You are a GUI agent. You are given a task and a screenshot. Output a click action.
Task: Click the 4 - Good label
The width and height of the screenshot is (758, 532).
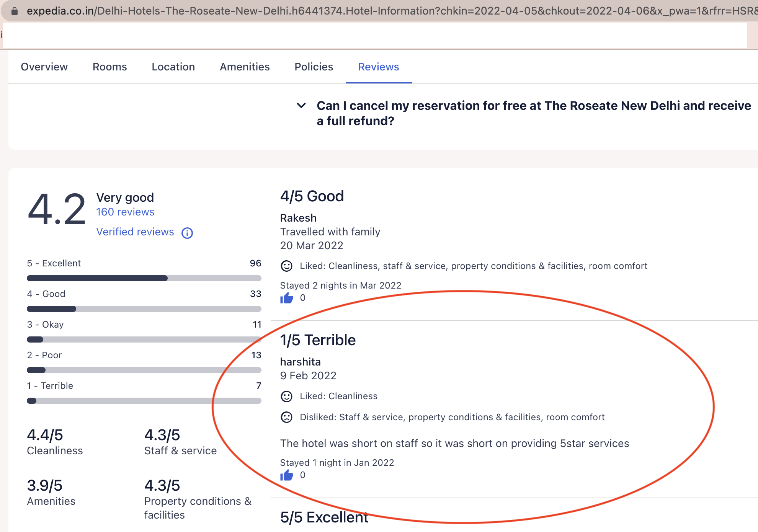[46, 294]
